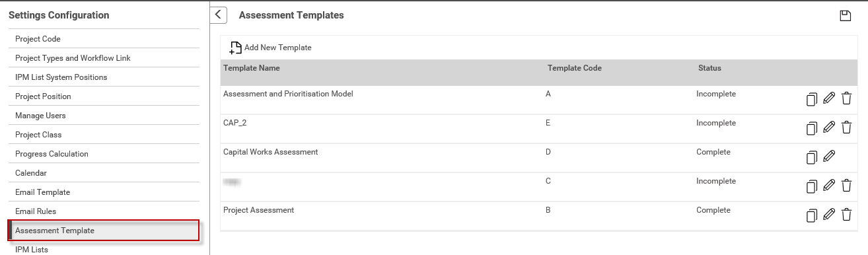868x255 pixels.
Task: Duplicate the CAP_2 template
Action: (x=812, y=128)
